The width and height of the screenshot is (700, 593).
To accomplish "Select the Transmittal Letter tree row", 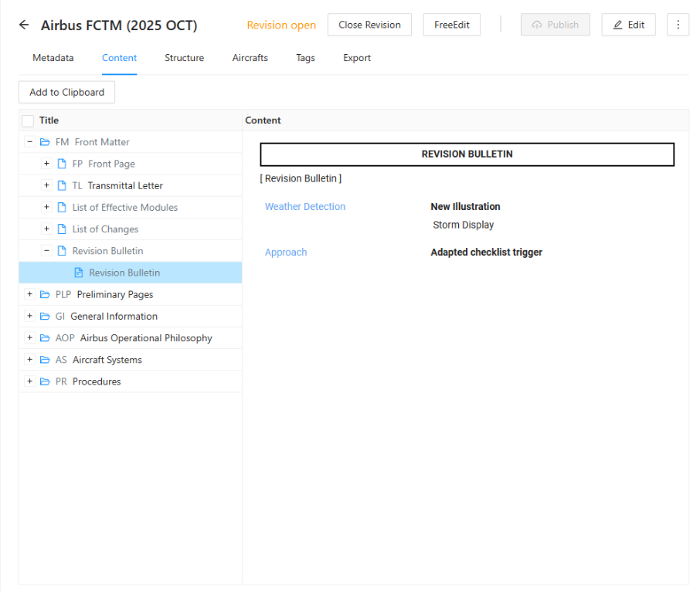I will pyautogui.click(x=131, y=186).
